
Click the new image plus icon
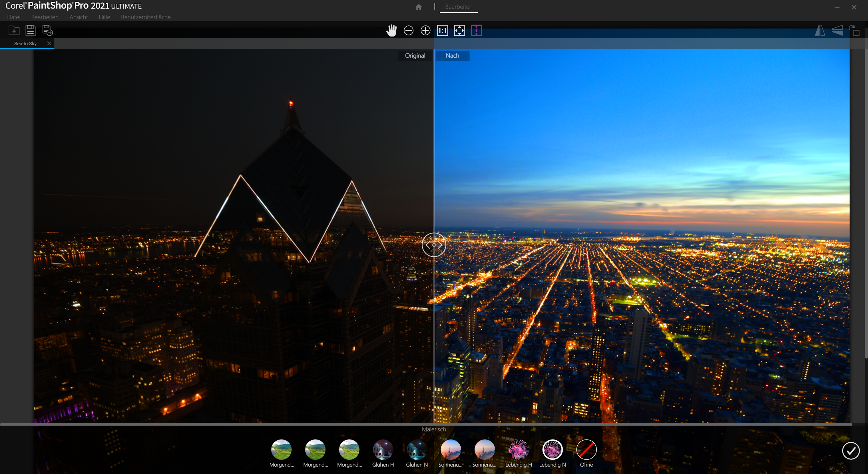click(14, 31)
